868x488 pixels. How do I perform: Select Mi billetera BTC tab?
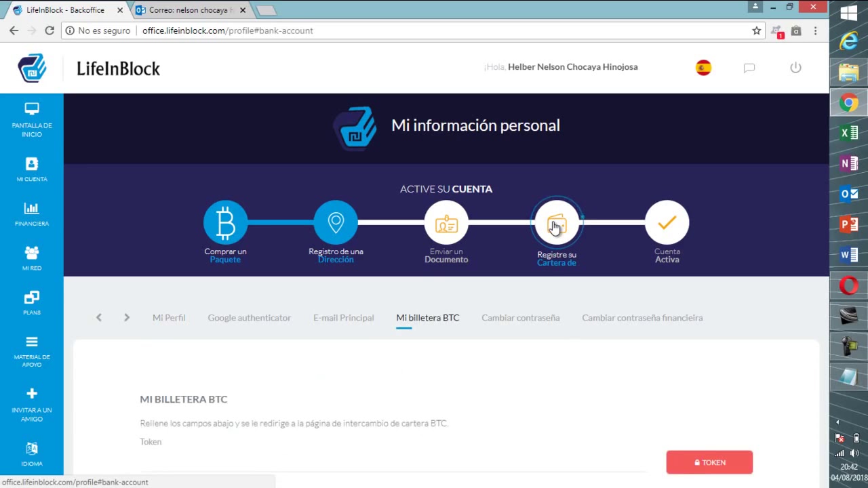point(427,317)
